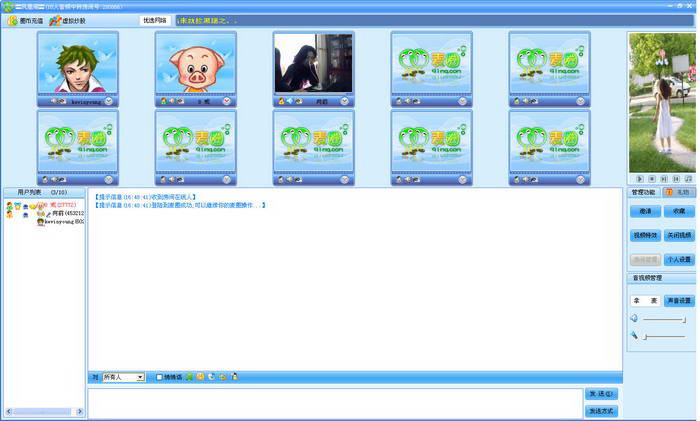Click the 发送 send button
The height and width of the screenshot is (421, 700).
(x=601, y=393)
